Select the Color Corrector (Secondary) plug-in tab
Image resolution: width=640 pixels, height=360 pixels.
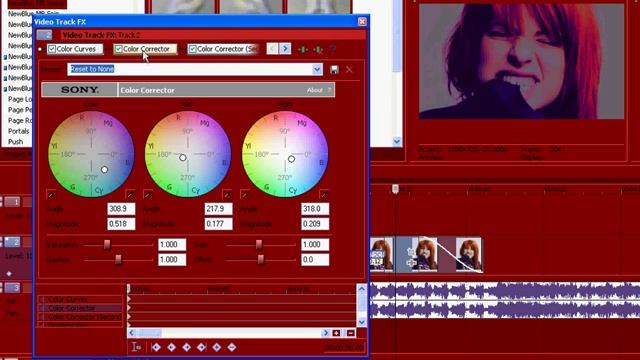pyautogui.click(x=223, y=49)
